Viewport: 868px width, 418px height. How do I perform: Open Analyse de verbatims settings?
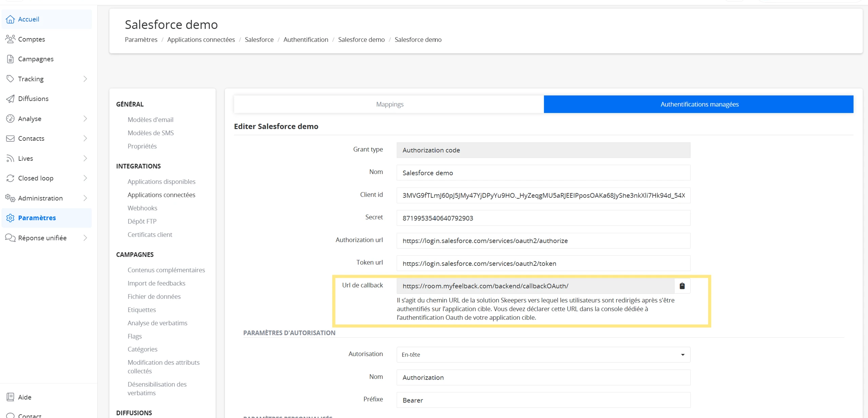tap(157, 323)
